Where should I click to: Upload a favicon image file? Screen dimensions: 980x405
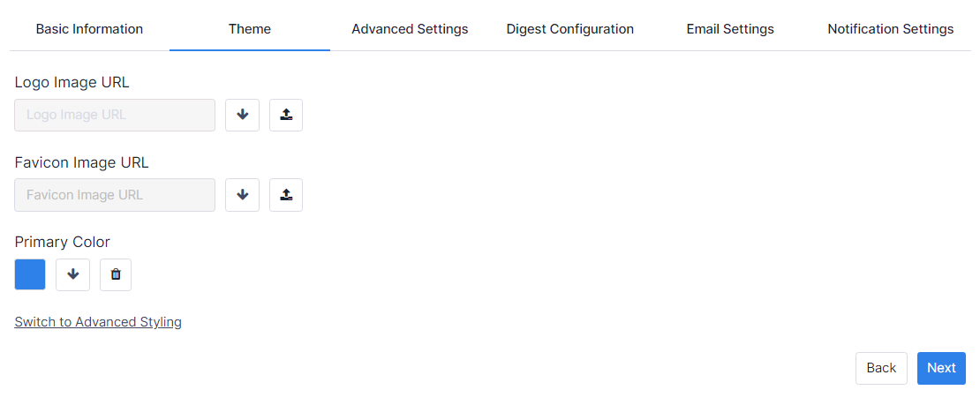(286, 195)
